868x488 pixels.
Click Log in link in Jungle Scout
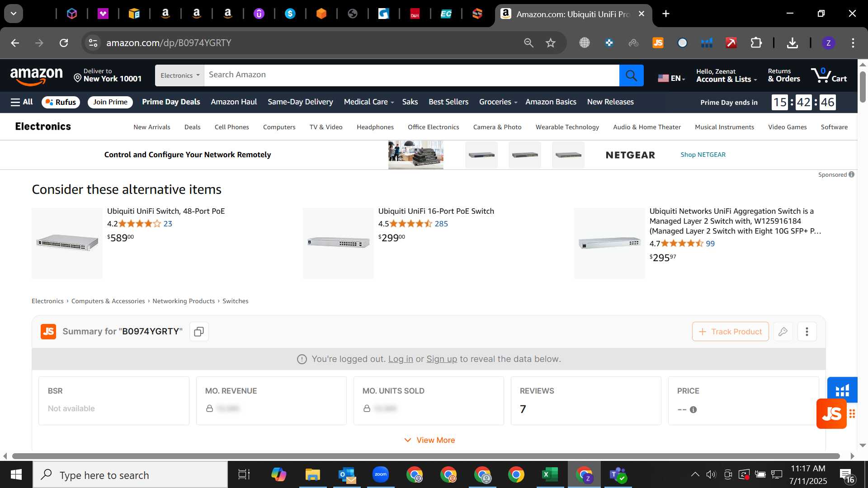click(x=401, y=359)
